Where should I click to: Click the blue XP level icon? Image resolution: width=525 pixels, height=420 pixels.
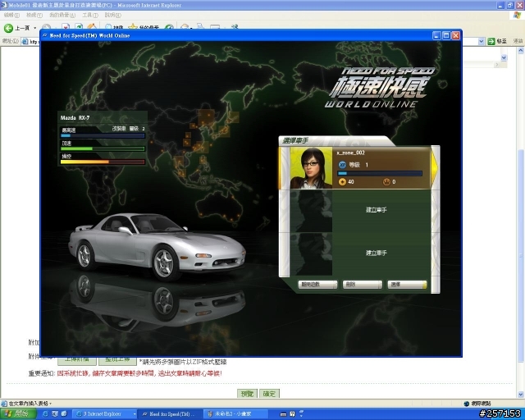click(x=342, y=164)
